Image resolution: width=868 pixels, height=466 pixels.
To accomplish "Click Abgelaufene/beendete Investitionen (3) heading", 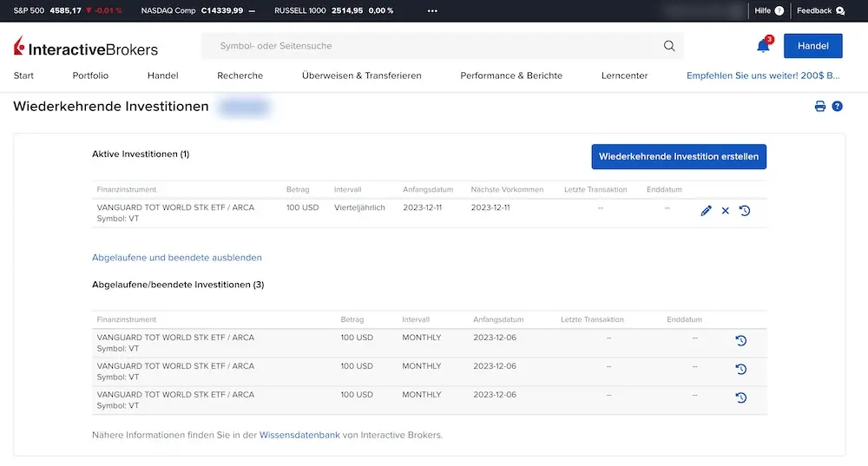I will (x=178, y=285).
